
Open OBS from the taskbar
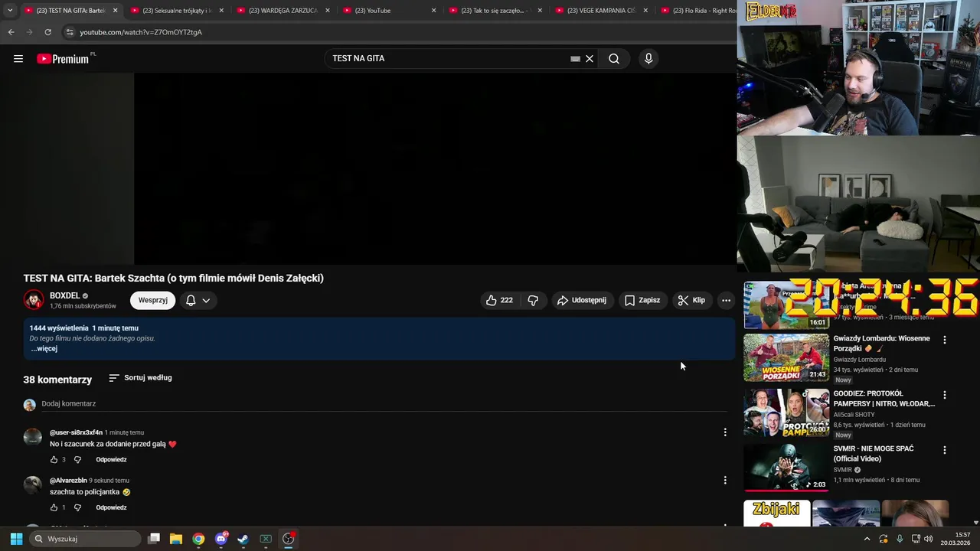289,539
